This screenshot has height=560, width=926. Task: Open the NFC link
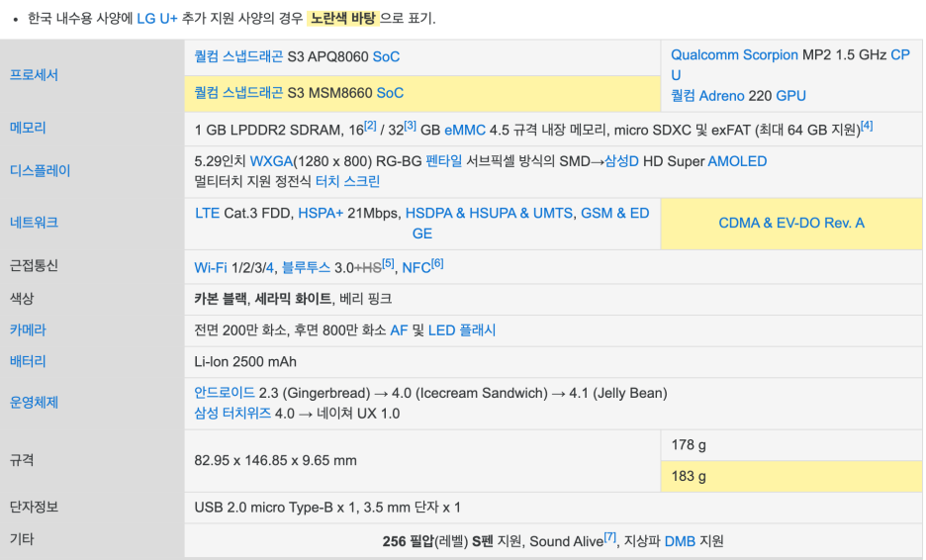click(416, 267)
